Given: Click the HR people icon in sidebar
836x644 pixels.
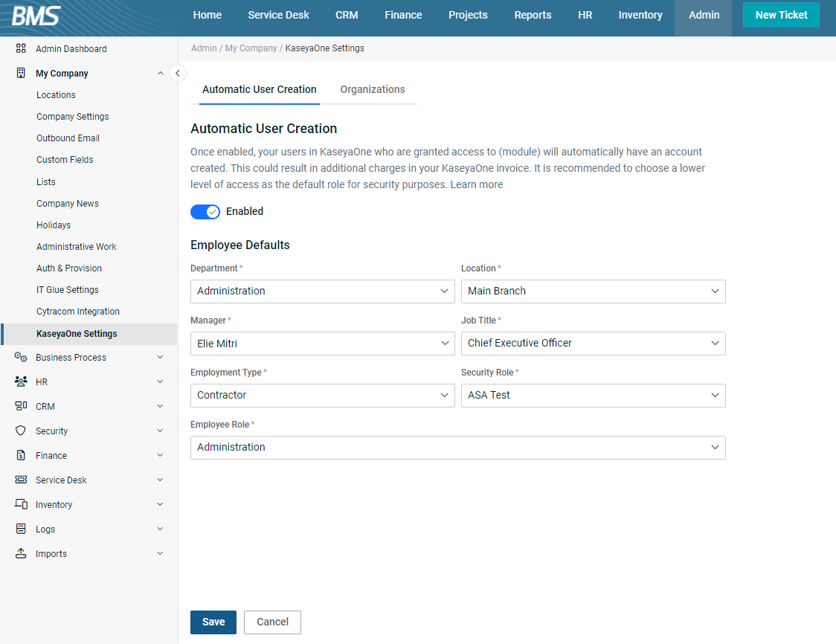Looking at the screenshot, I should [x=21, y=381].
